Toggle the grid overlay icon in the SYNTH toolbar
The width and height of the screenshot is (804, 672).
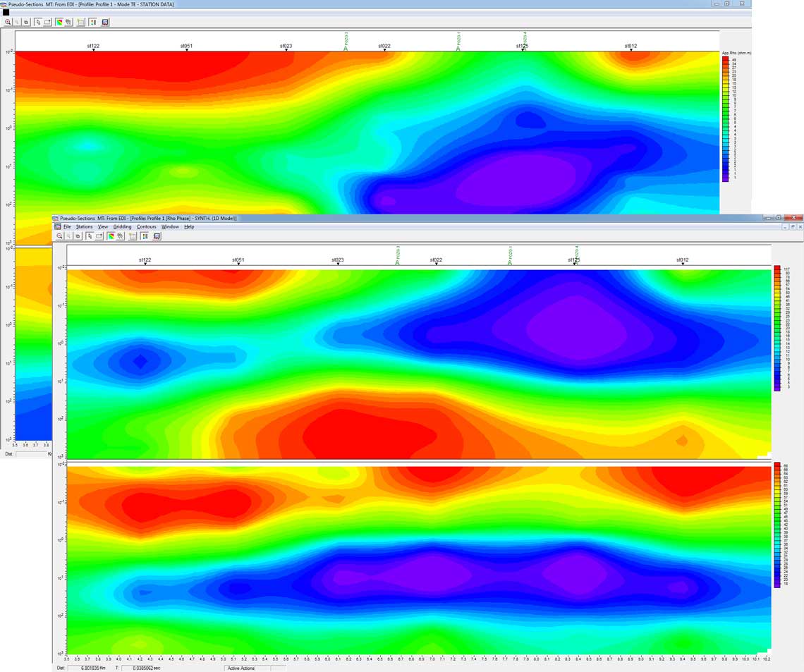point(132,236)
